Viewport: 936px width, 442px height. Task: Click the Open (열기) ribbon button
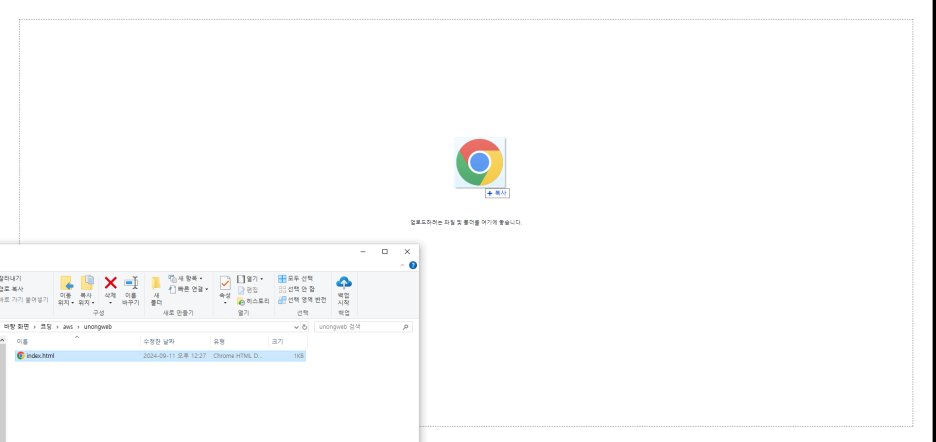tap(250, 279)
